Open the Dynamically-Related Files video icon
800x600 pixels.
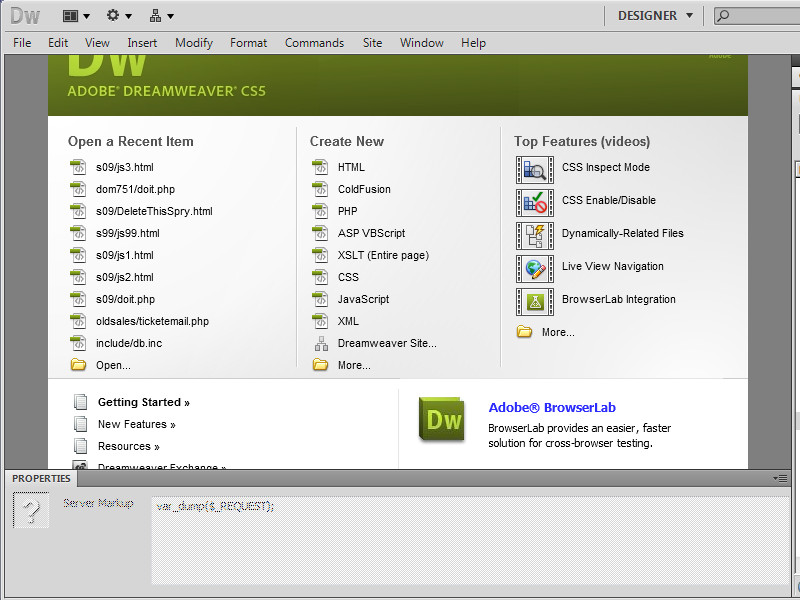[x=534, y=235]
